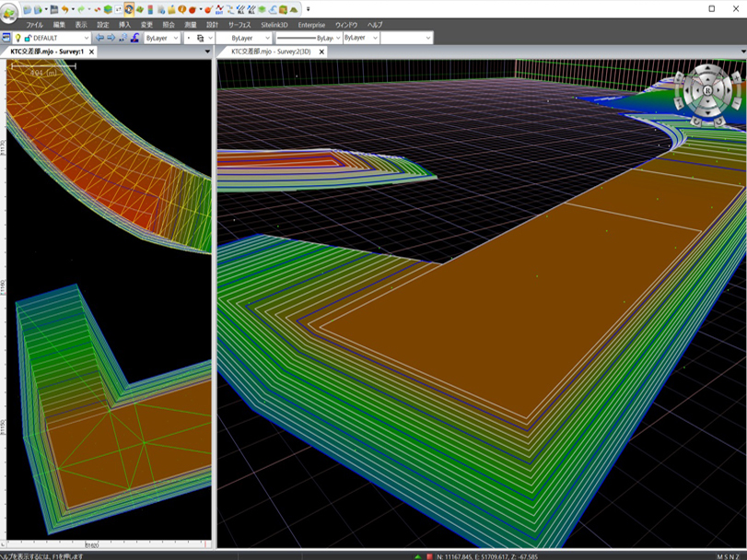Image resolution: width=747 pixels, height=560 pixels.
Task: Click the save disk icon in quick access toolbar
Action: tap(54, 8)
